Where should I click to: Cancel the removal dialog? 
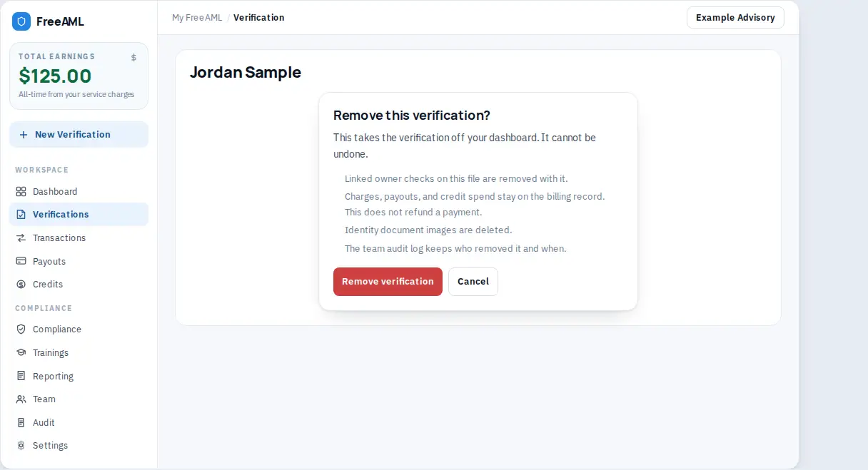[473, 282]
